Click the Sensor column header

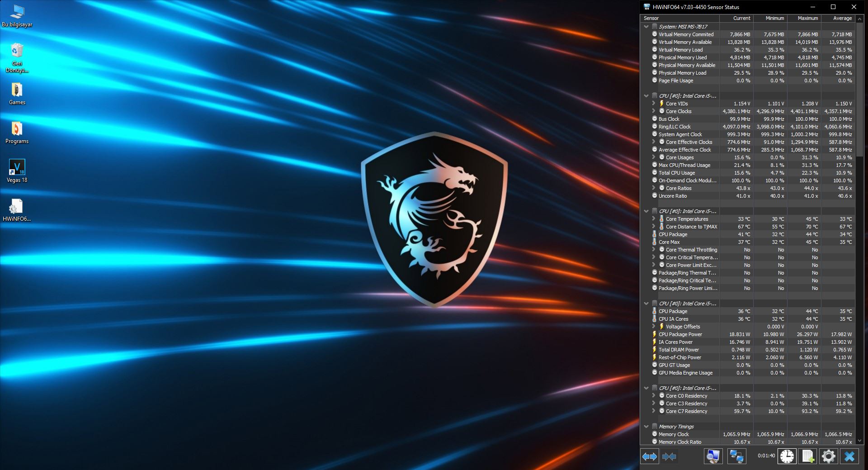tap(680, 18)
